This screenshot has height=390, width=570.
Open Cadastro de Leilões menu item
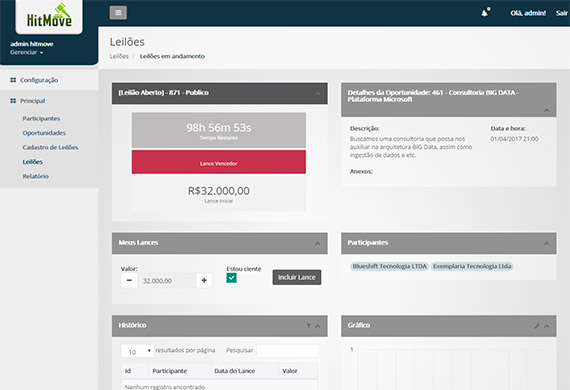pyautogui.click(x=50, y=147)
